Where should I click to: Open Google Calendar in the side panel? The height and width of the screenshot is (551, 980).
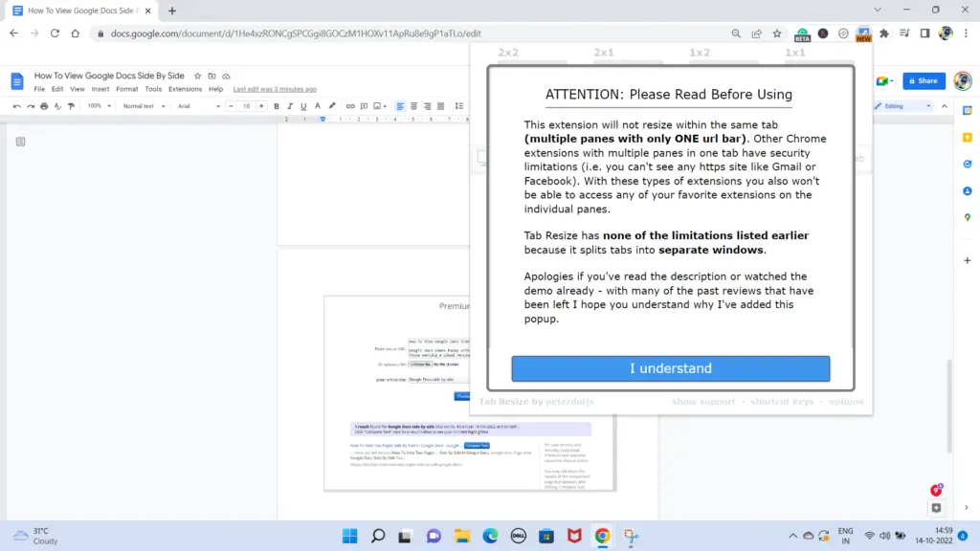(x=968, y=111)
